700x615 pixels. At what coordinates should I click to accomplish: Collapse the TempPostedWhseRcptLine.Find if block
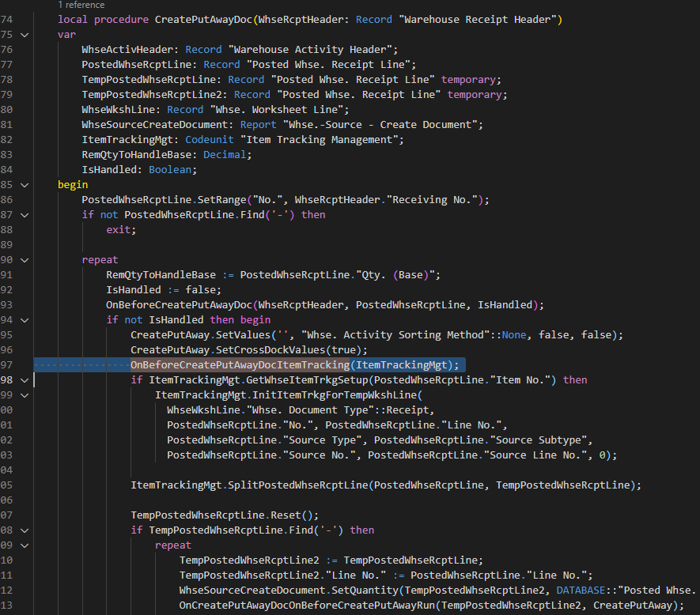[23, 530]
